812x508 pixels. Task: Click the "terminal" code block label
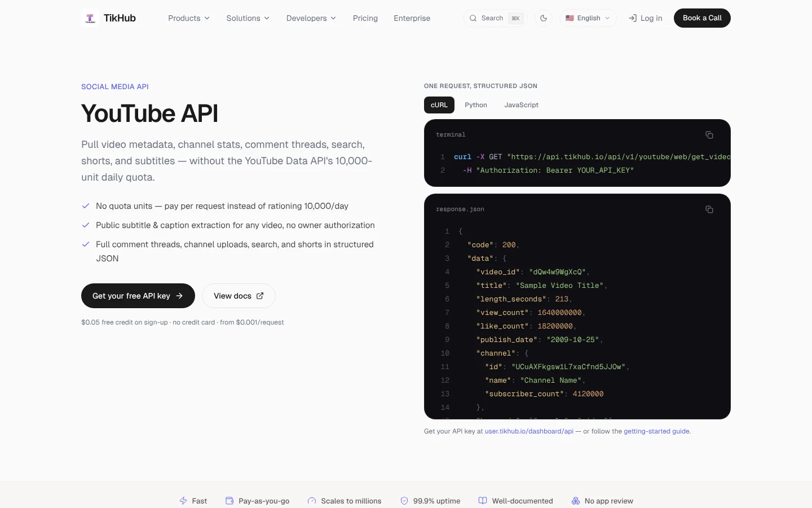[451, 135]
